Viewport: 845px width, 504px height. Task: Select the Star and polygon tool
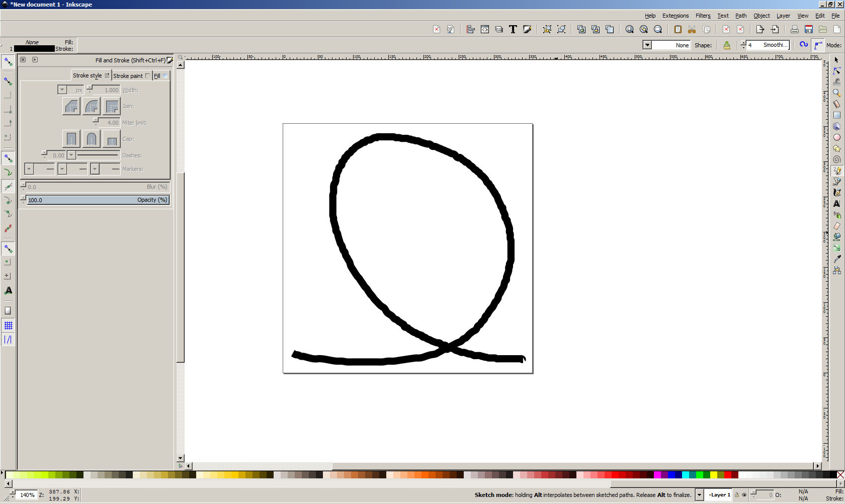click(836, 148)
